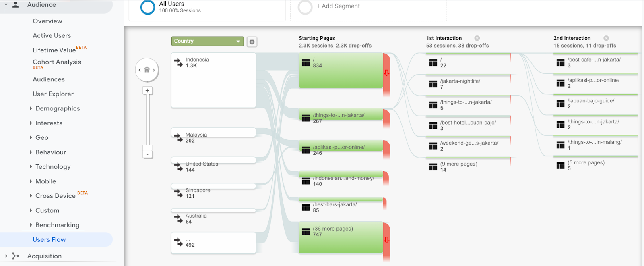The height and width of the screenshot is (266, 644).
Task: Open the Cohort Analysis report
Action: 57,62
